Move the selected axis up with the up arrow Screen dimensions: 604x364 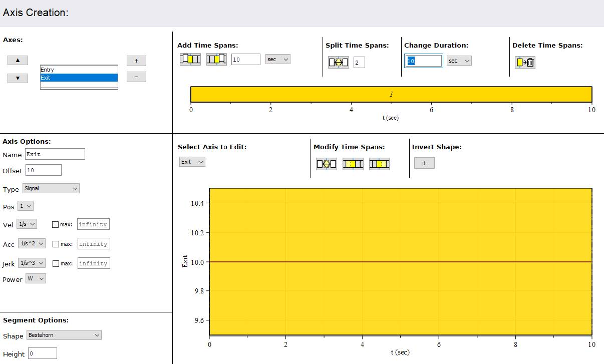18,61
